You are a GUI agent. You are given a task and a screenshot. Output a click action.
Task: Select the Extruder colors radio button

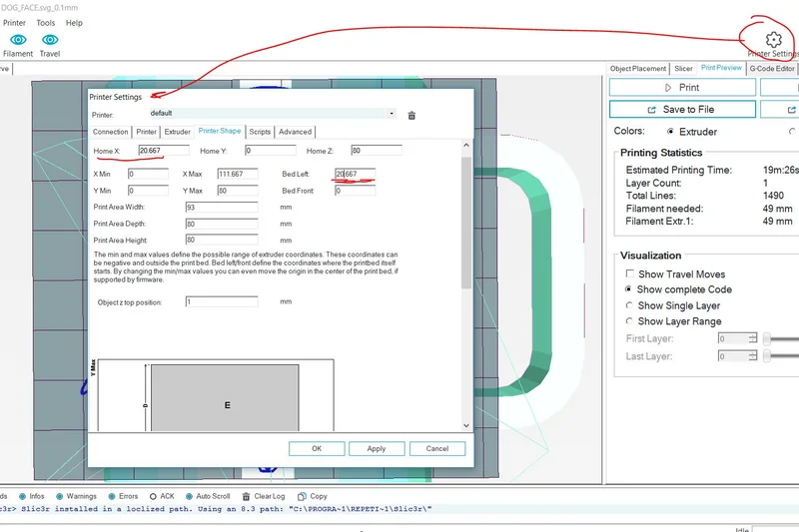coord(670,132)
